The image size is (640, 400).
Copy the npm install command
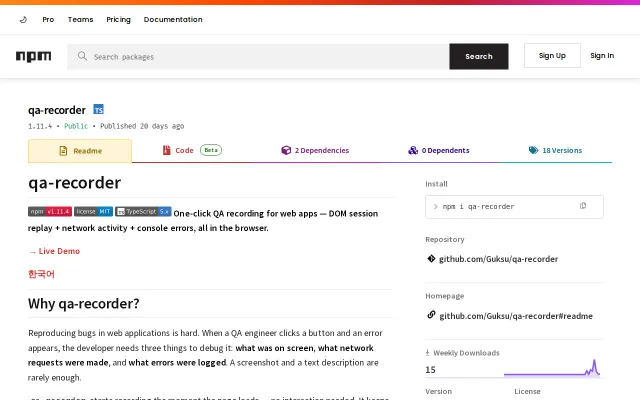[583, 206]
